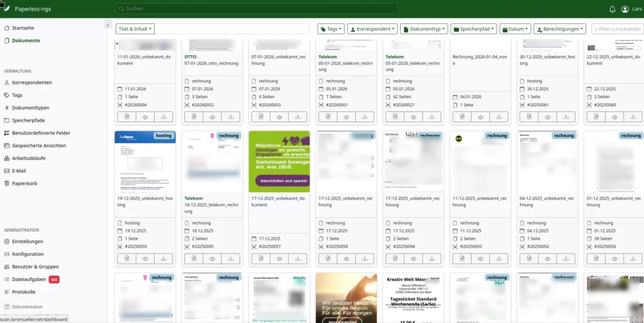The height and width of the screenshot is (323, 644).
Task: Open Gespeicherte Ansichten
Action: pos(39,145)
